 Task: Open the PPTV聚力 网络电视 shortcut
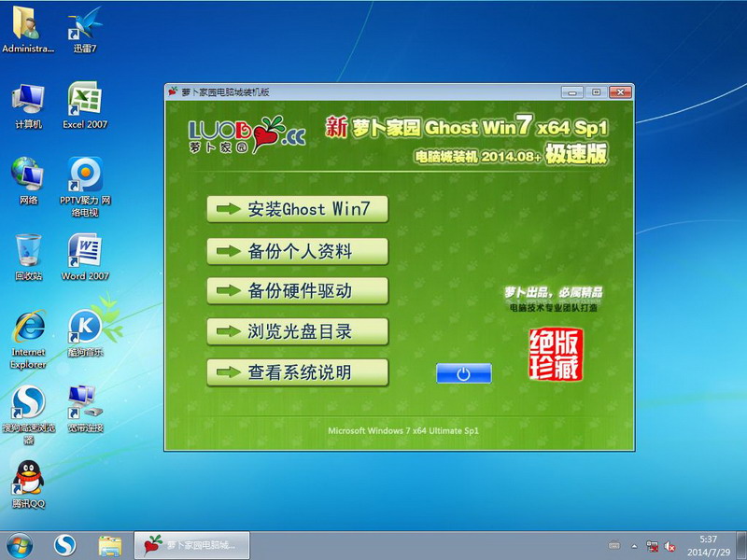tap(85, 187)
